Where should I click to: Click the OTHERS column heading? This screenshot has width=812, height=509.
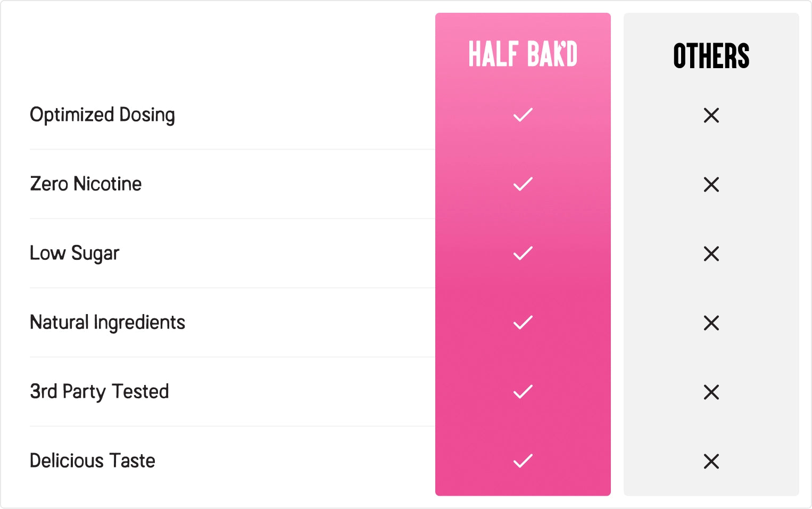(x=711, y=56)
